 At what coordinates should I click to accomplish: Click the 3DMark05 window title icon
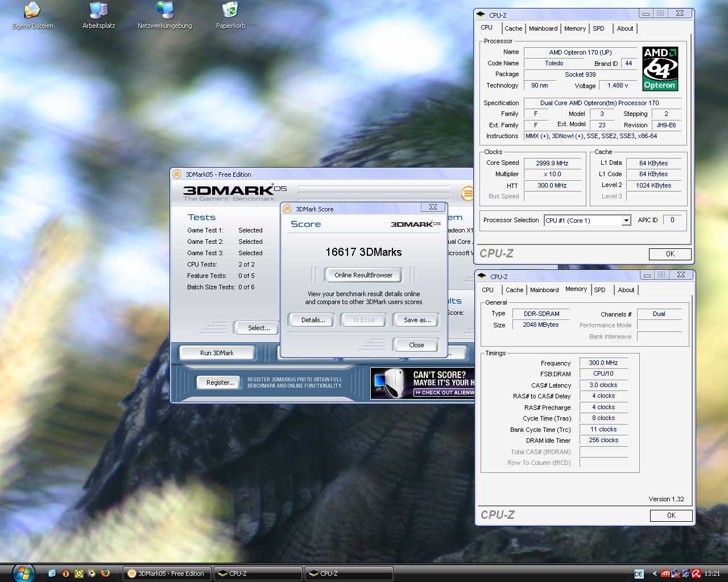(x=177, y=174)
